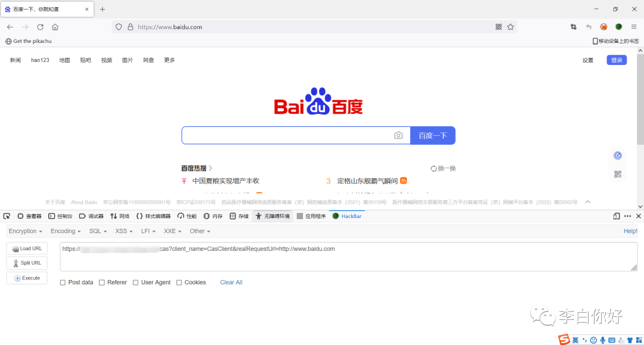This screenshot has width=644, height=345.
Task: Open the 性能 performance tab
Action: [187, 216]
